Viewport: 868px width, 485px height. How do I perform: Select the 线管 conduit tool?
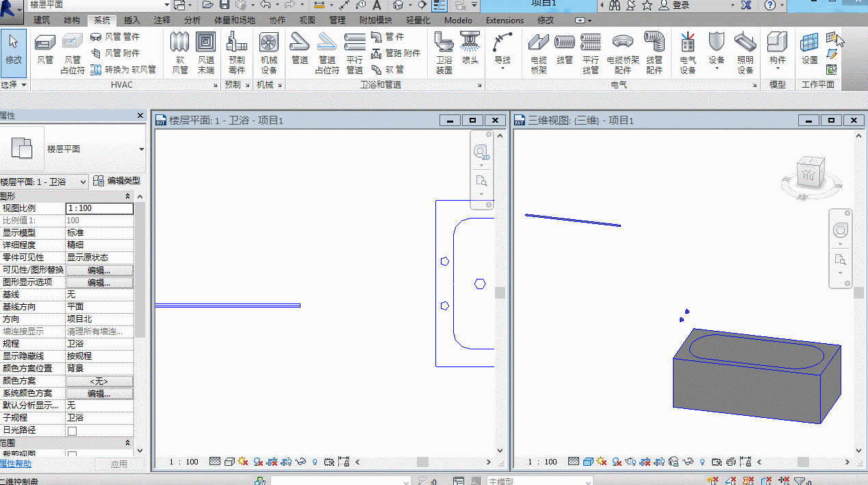pyautogui.click(x=565, y=49)
